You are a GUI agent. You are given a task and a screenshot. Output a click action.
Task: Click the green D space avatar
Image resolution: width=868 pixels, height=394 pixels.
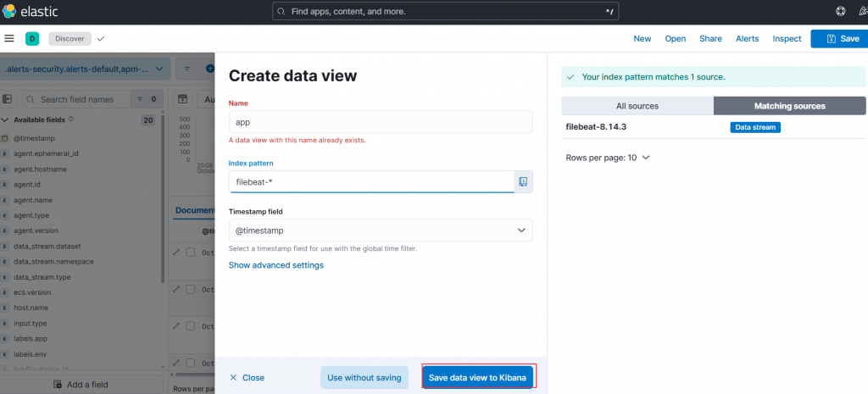point(32,39)
